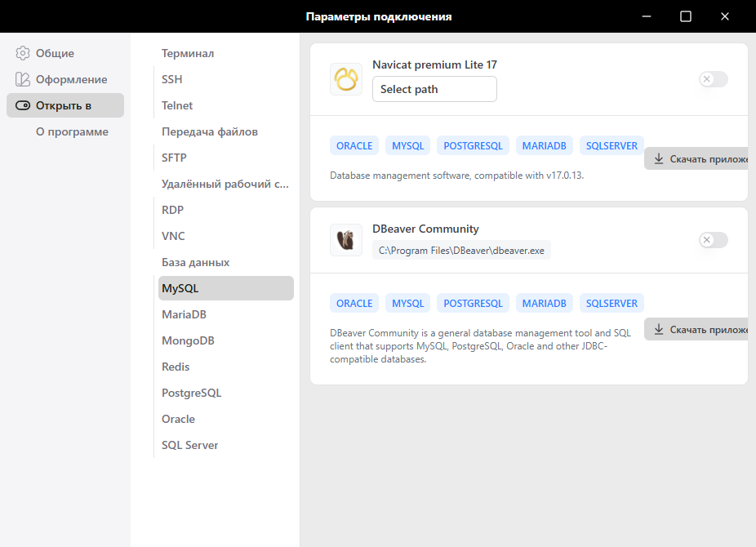Close the Параметры подключения window
This screenshot has width=756, height=547.
point(725,16)
